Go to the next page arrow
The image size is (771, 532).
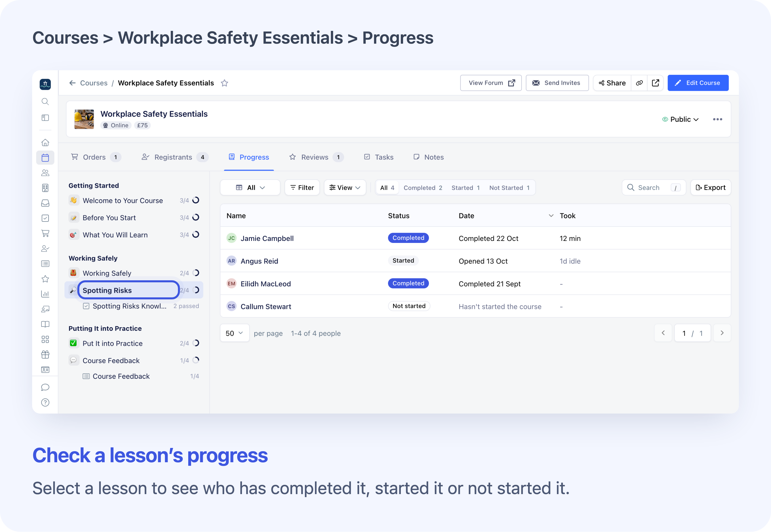pyautogui.click(x=722, y=333)
